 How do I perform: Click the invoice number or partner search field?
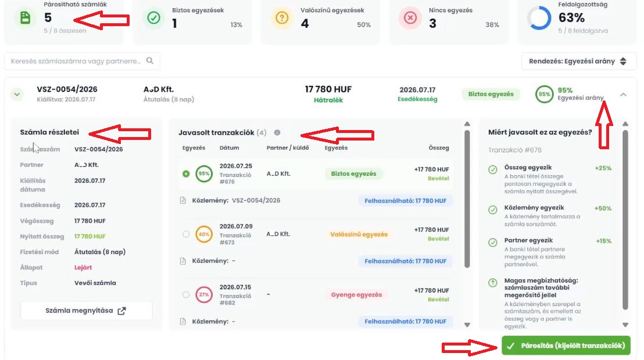pyautogui.click(x=82, y=61)
